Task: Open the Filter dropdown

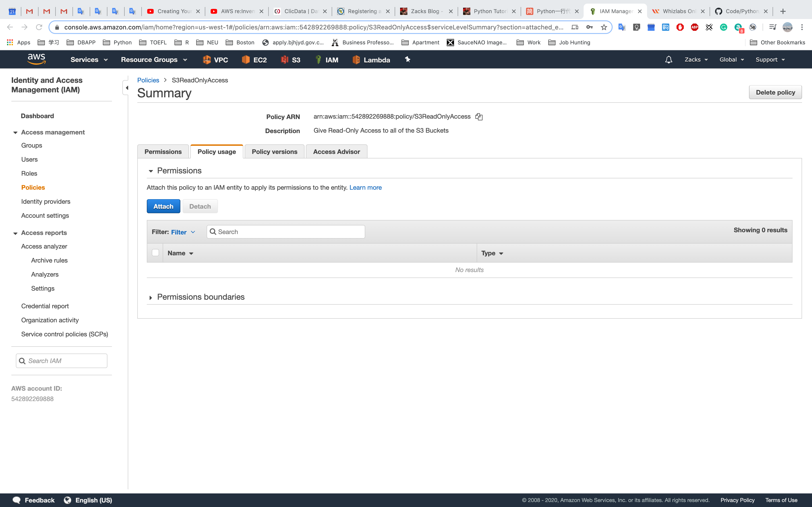Action: tap(183, 232)
